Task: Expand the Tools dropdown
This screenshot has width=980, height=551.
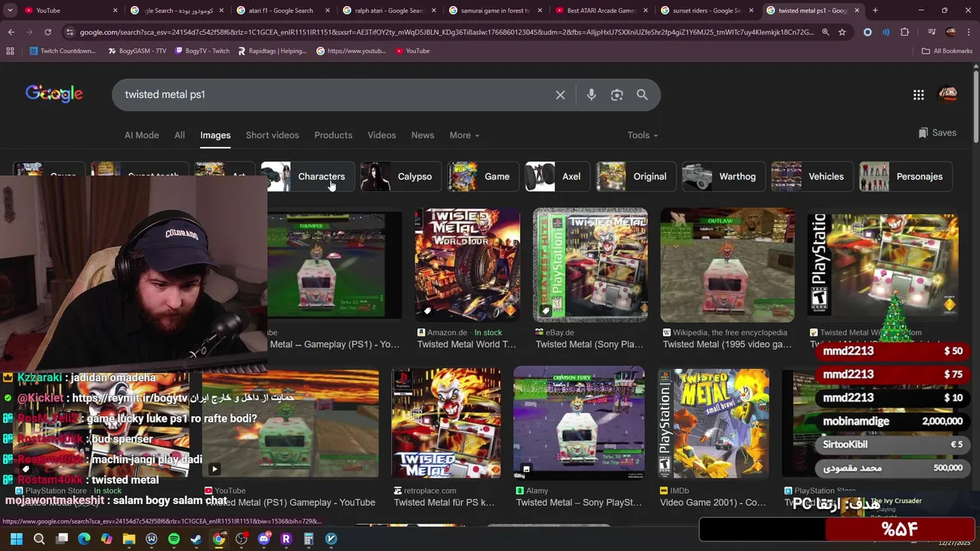Action: (x=642, y=135)
